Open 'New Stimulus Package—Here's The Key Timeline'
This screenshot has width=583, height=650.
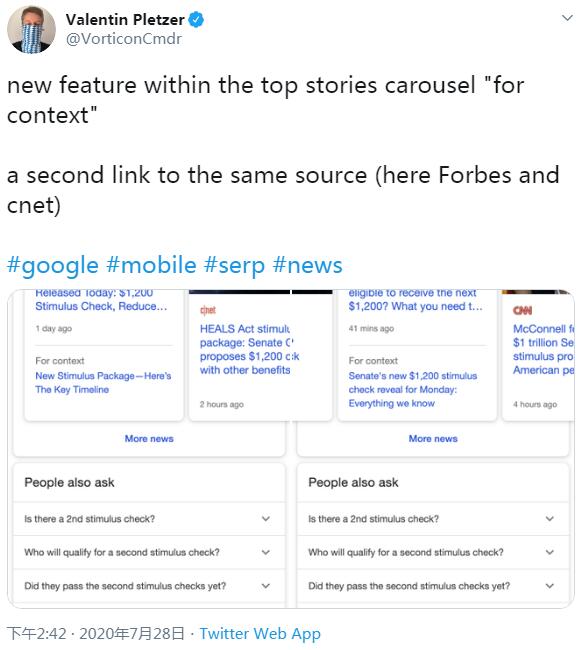click(x=103, y=383)
